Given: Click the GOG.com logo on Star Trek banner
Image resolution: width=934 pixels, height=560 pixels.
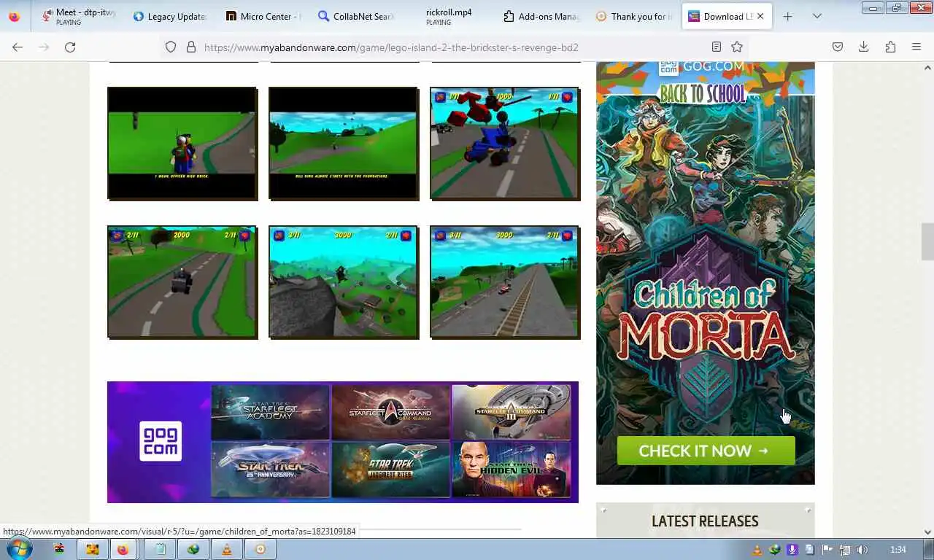Looking at the screenshot, I should pyautogui.click(x=161, y=441).
